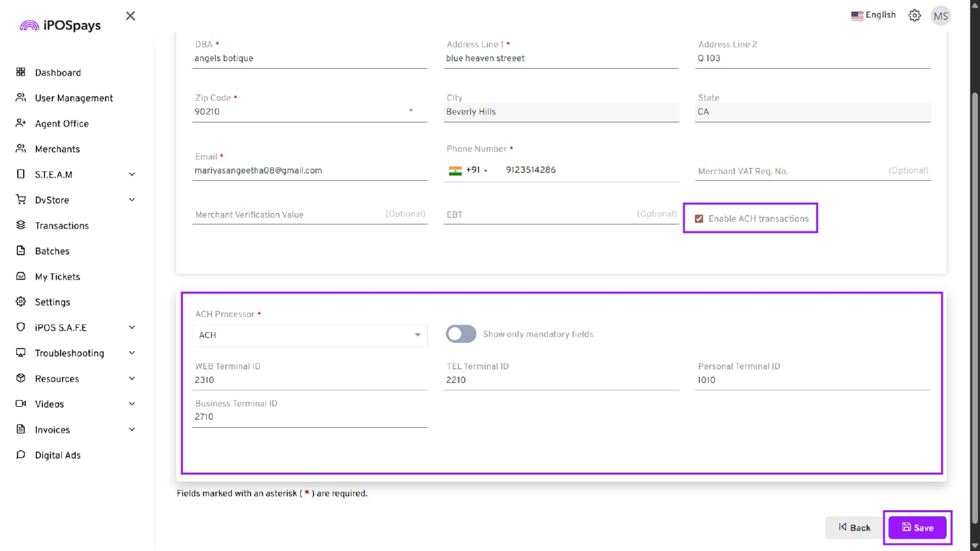Click the iPOS S.A.F.E shield icon
The image size is (980, 551).
point(20,327)
